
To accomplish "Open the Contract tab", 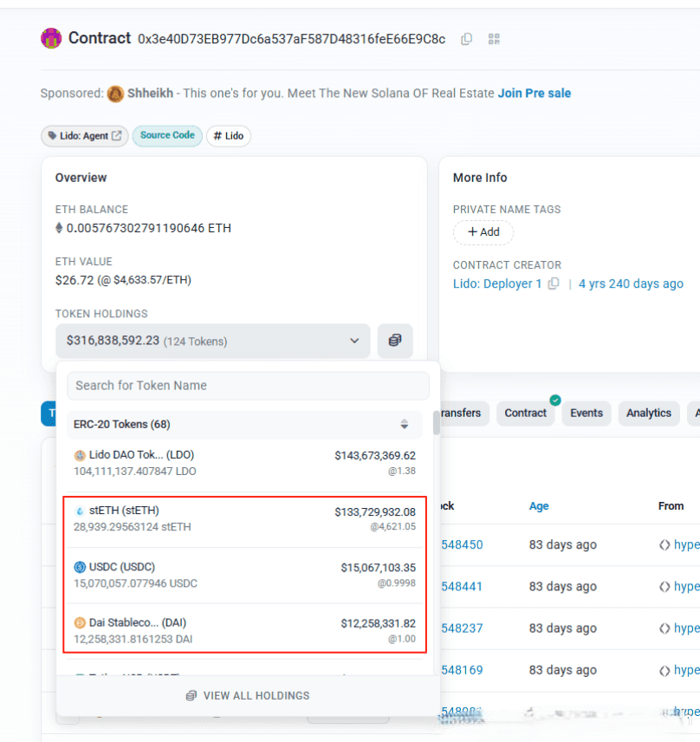I will [x=526, y=413].
